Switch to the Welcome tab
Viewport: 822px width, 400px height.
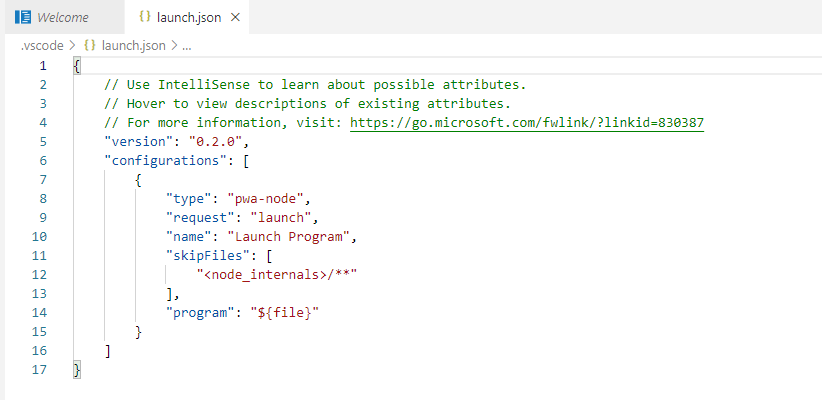tap(63, 17)
